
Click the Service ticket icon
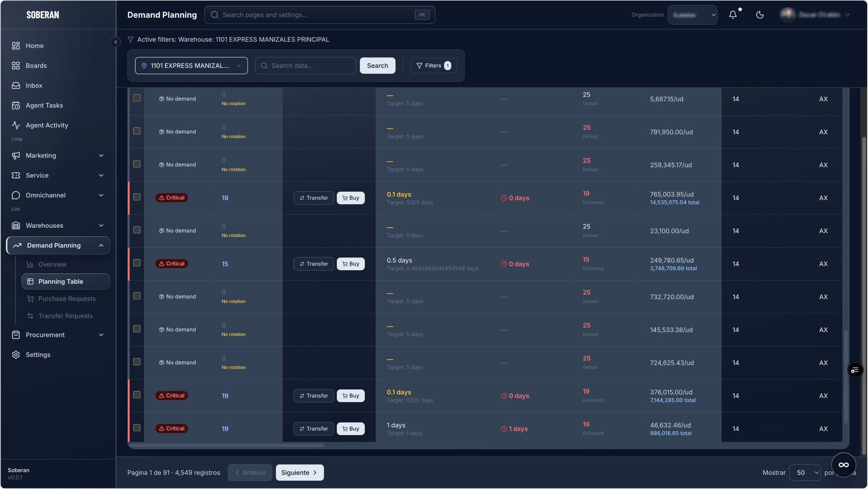(x=16, y=176)
